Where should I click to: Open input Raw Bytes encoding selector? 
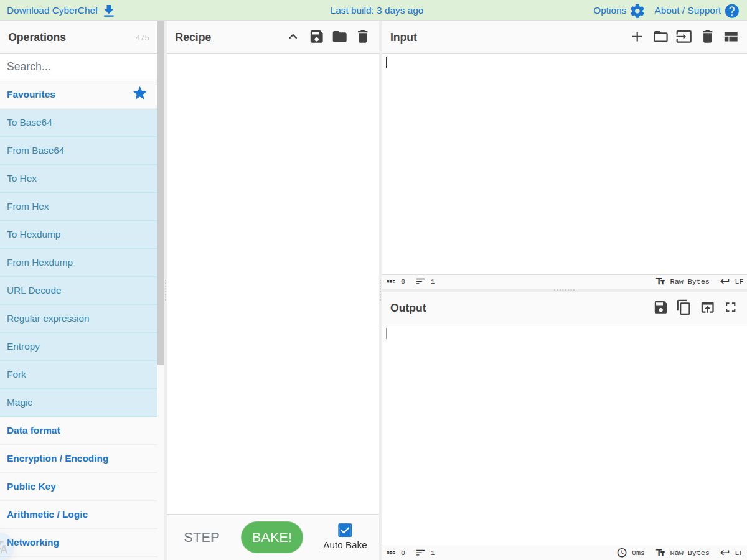(683, 281)
